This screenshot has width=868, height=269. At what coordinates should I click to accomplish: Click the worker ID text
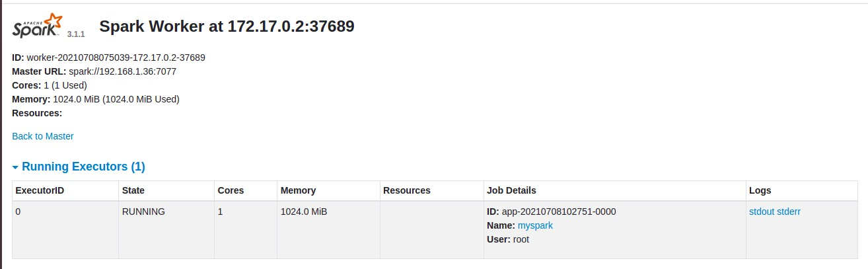tap(116, 58)
